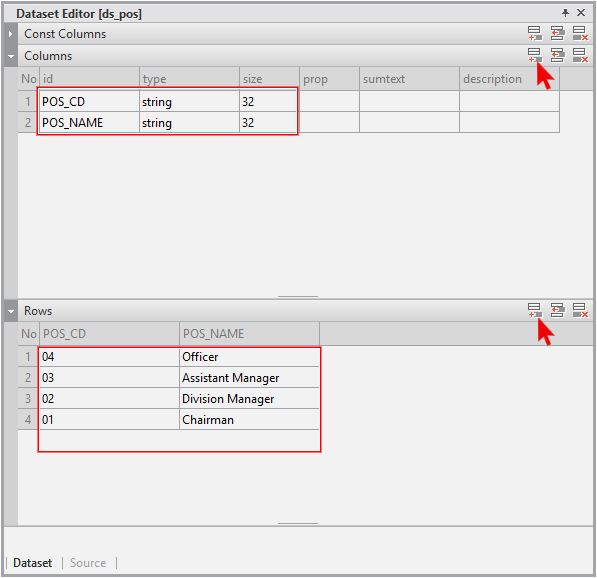Select the POS_CD cell with '02'
This screenshot has width=597, height=578.
tap(109, 398)
